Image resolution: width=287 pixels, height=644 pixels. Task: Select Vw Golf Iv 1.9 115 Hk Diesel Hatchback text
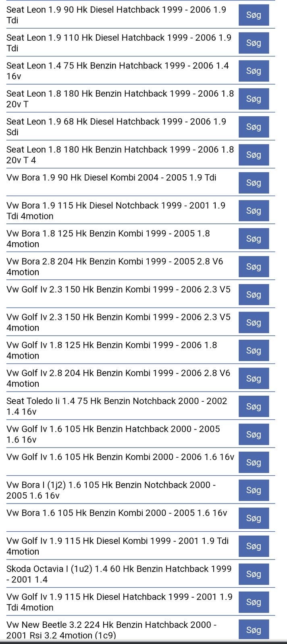(120, 602)
